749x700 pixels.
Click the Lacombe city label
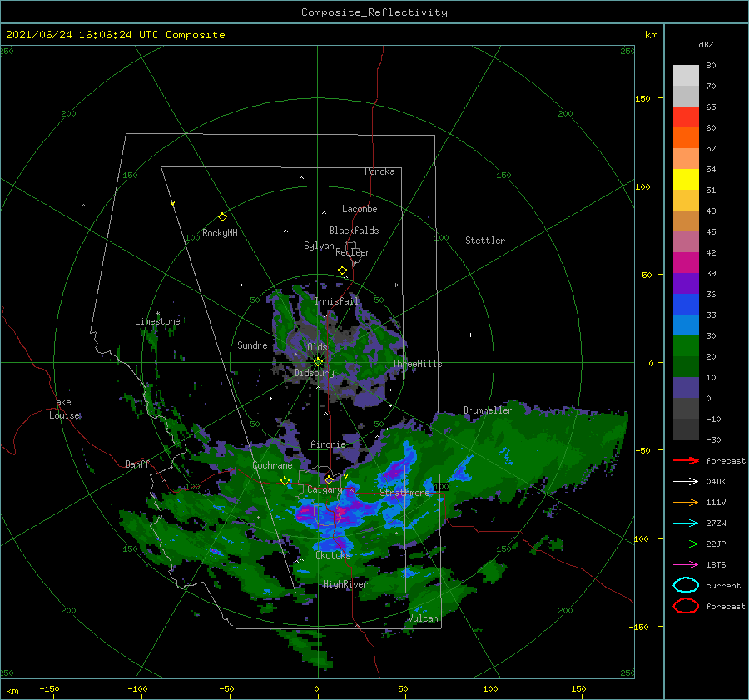360,209
